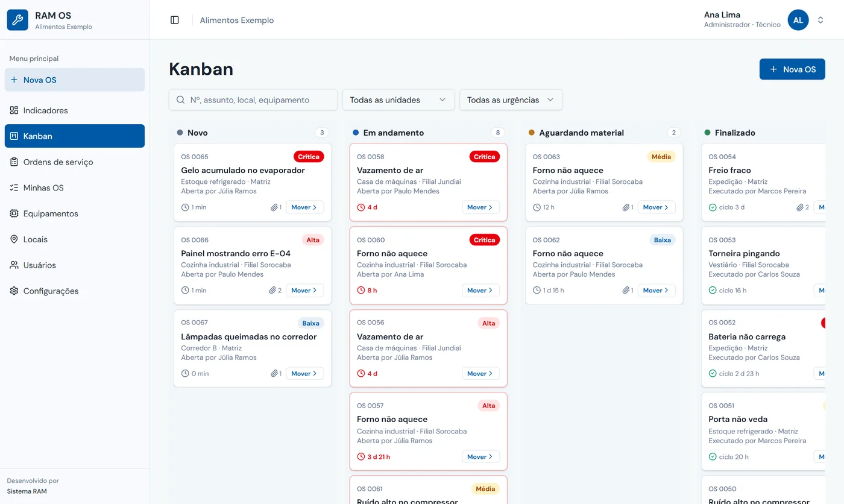Navigate to Locais
The image size is (844, 504).
click(75, 239)
